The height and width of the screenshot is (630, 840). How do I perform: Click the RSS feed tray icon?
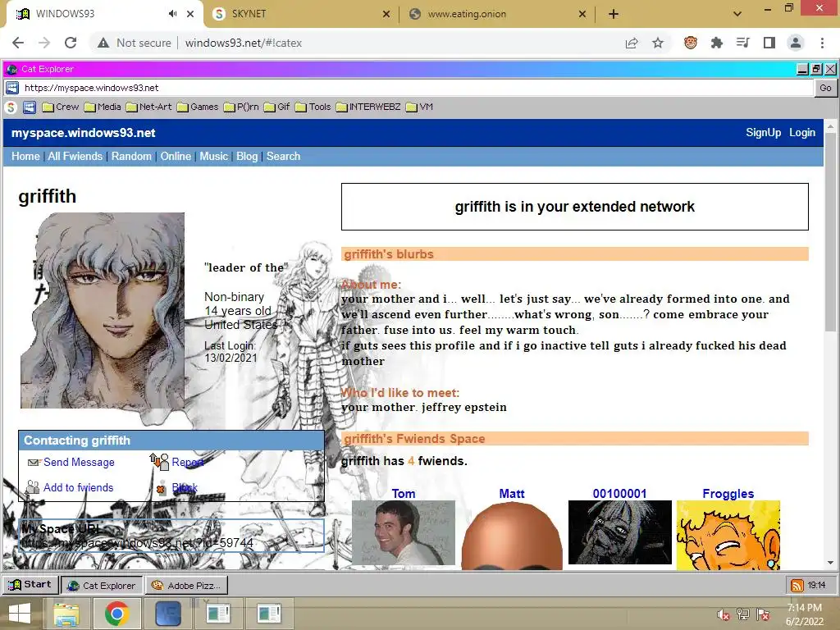coord(797,586)
